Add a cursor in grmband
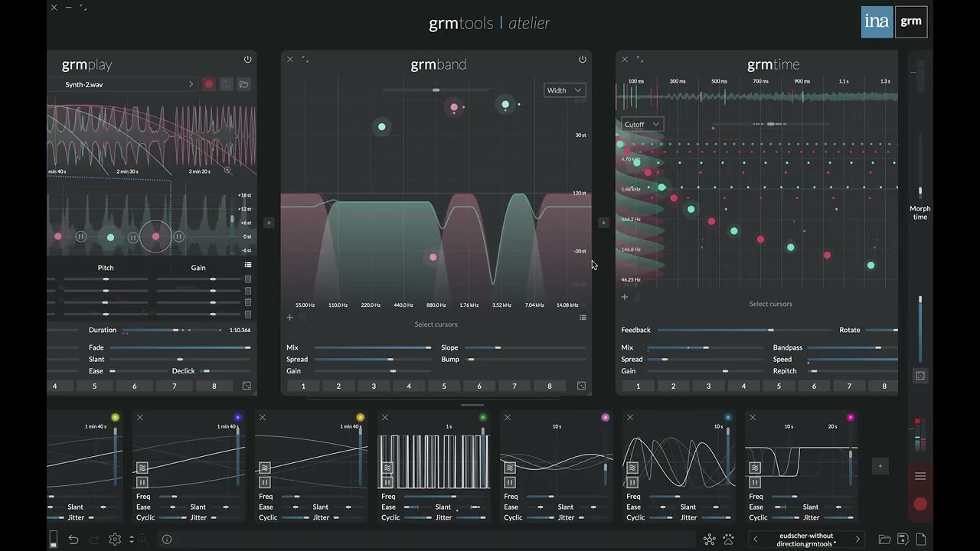980x551 pixels. click(x=289, y=318)
